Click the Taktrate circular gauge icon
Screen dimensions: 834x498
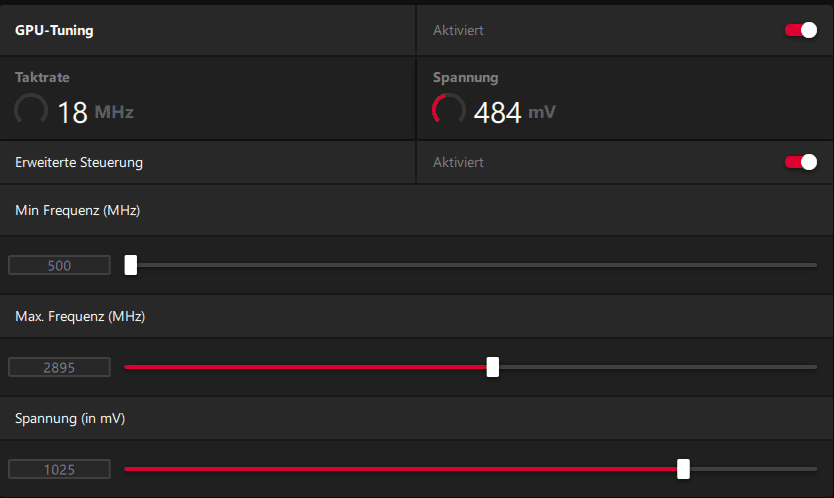[31, 111]
